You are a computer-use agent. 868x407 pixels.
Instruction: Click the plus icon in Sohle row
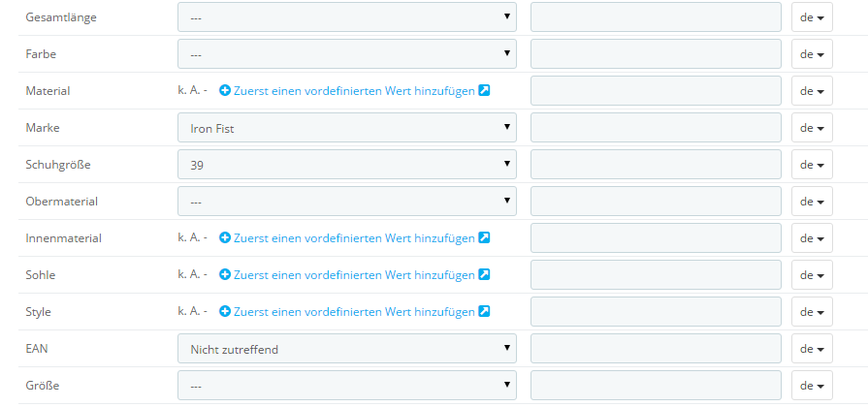tap(225, 275)
